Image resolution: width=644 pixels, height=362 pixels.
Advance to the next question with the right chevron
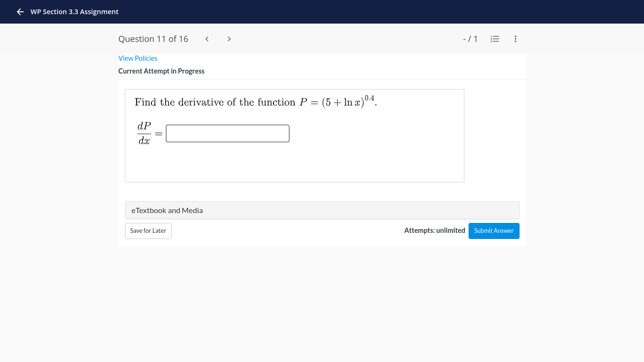pos(229,39)
